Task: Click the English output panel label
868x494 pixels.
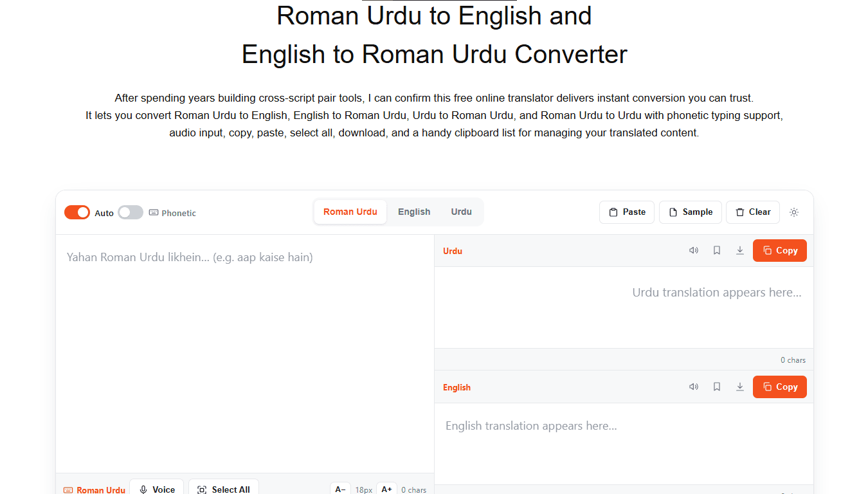Action: [457, 387]
